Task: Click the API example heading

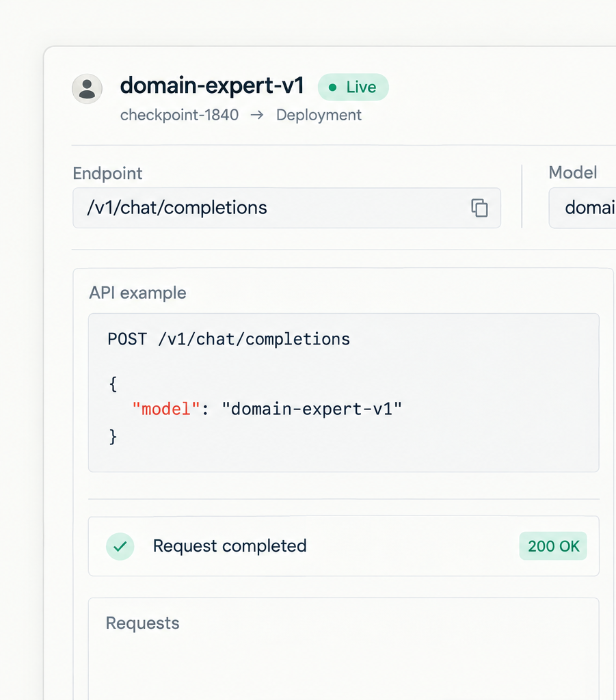Action: click(137, 293)
